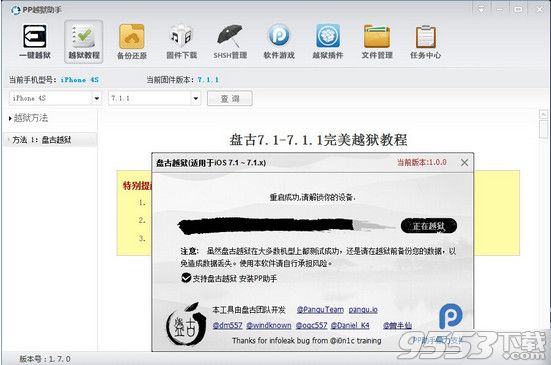Click the brush-stroke jailbreak progress bar

286,226
